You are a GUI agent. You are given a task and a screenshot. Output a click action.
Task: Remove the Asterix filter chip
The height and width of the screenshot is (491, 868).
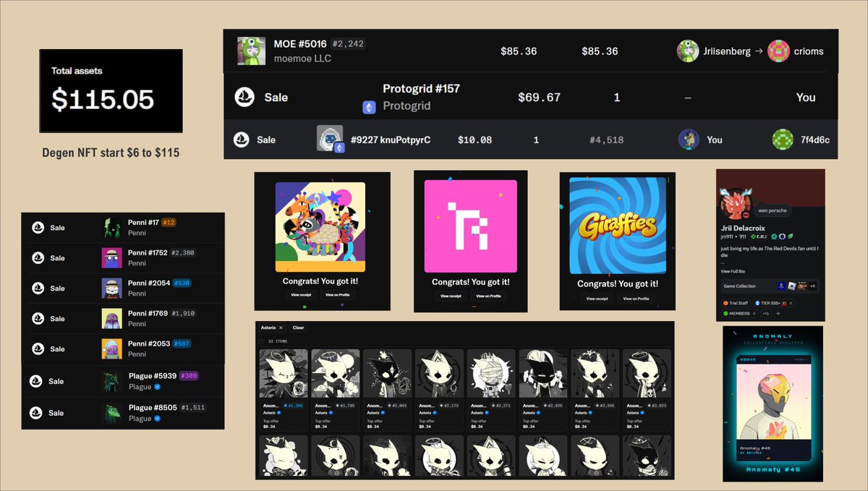click(281, 328)
